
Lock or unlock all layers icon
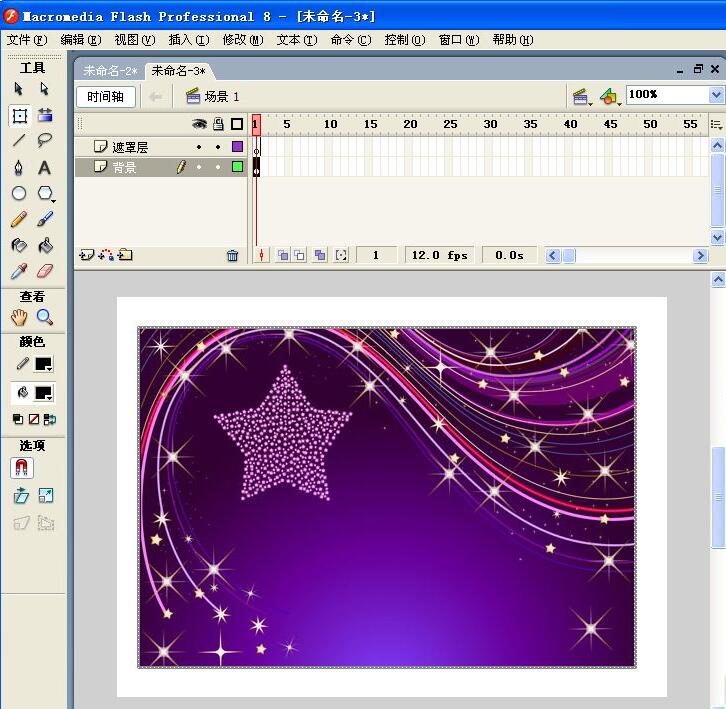(218, 124)
